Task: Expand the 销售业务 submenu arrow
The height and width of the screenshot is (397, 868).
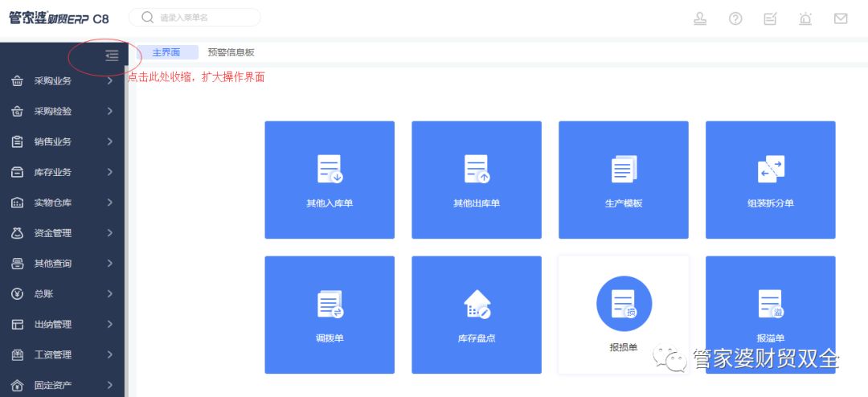Action: click(x=110, y=142)
